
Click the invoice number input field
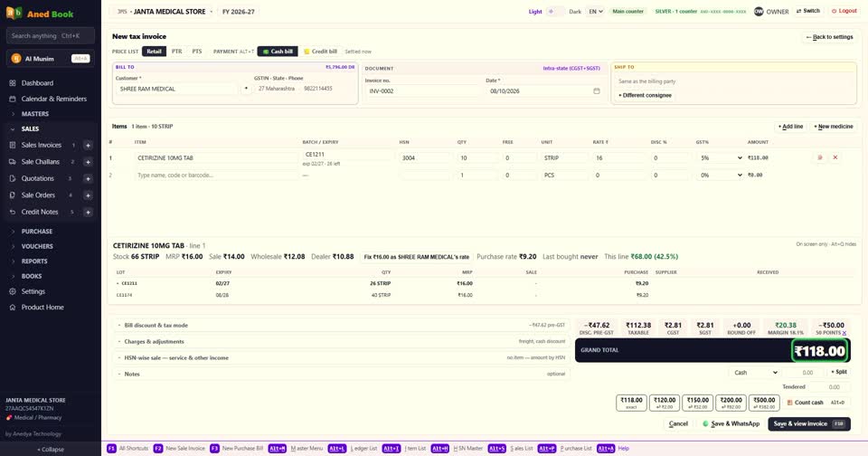pyautogui.click(x=422, y=90)
